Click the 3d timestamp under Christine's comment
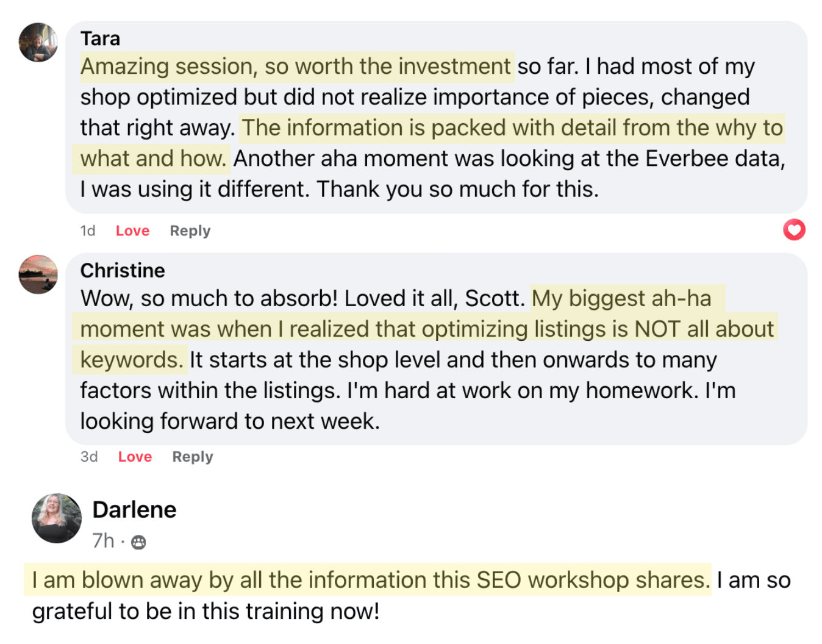This screenshot has height=644, width=822. coord(89,457)
